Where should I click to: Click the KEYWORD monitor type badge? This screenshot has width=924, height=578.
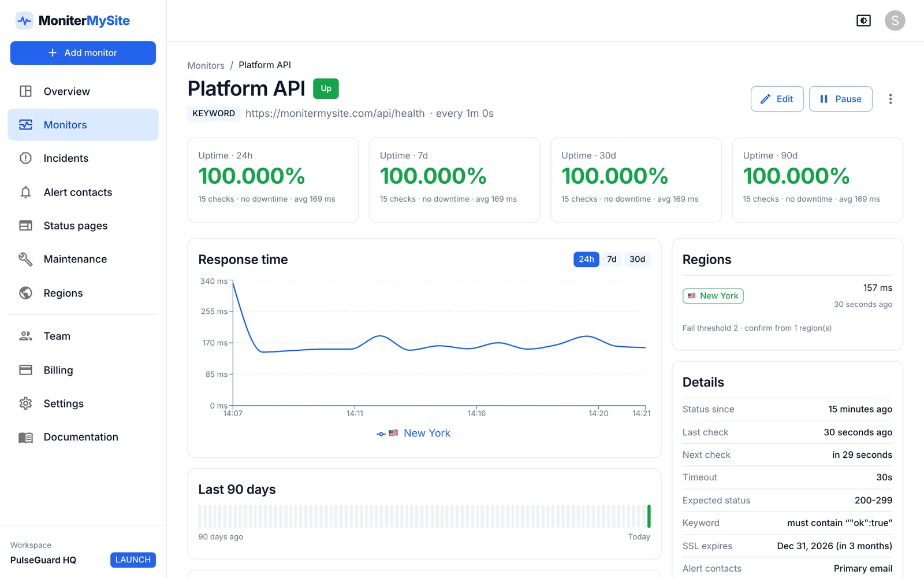[214, 113]
